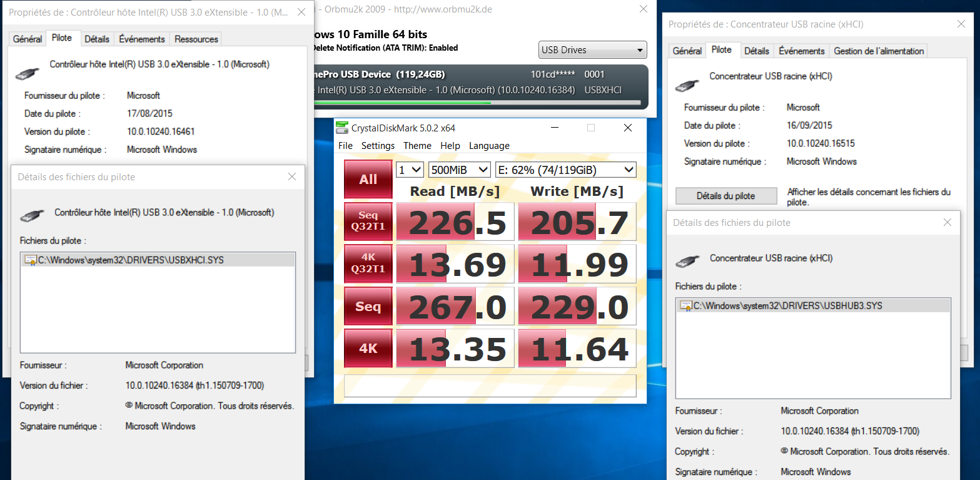The height and width of the screenshot is (480, 980).
Task: Open the Language menu in CrystalDiskMark
Action: [x=489, y=145]
